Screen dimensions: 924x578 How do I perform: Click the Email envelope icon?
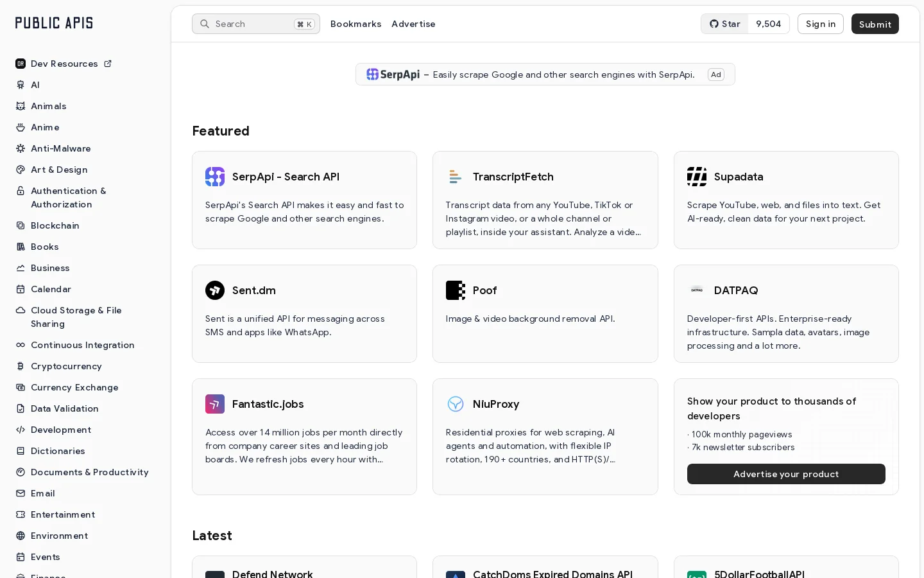21,493
